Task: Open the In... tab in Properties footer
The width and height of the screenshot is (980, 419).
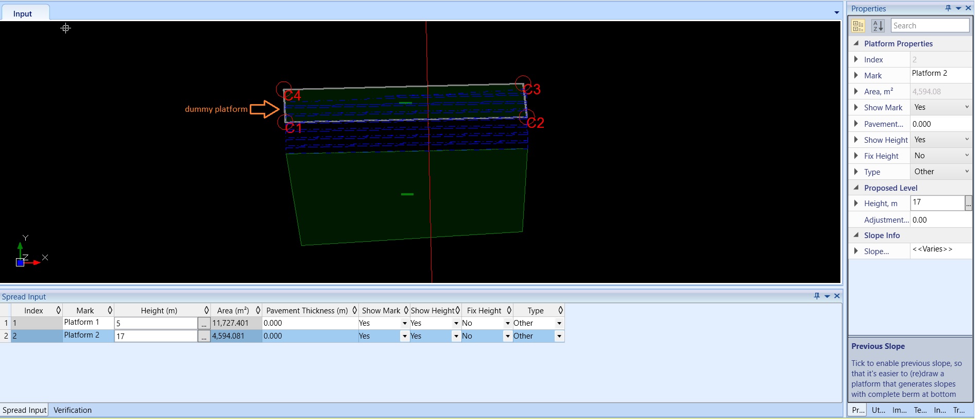Action: pos(940,410)
